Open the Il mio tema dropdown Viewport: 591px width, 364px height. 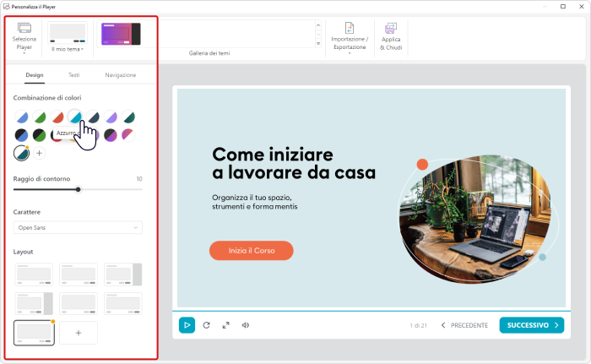tap(68, 38)
